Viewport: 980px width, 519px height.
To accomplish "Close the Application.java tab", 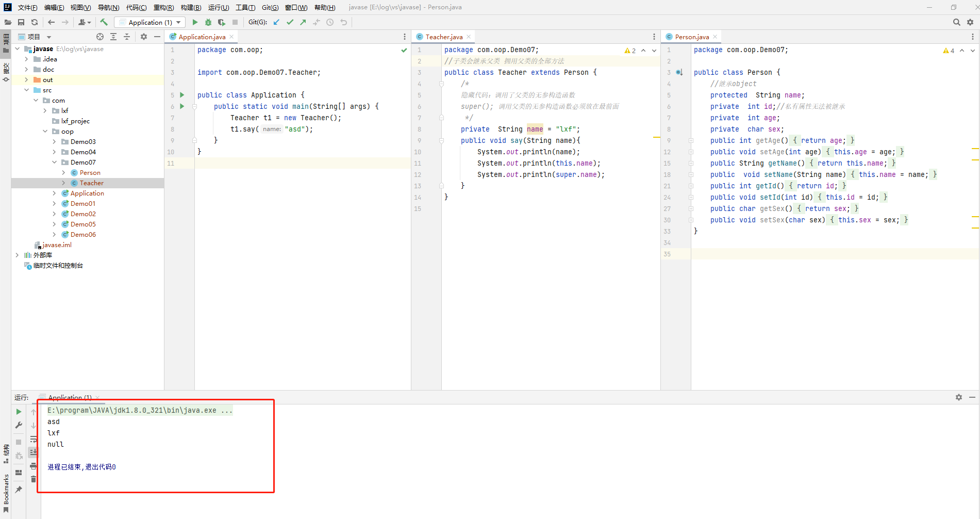I will [231, 37].
